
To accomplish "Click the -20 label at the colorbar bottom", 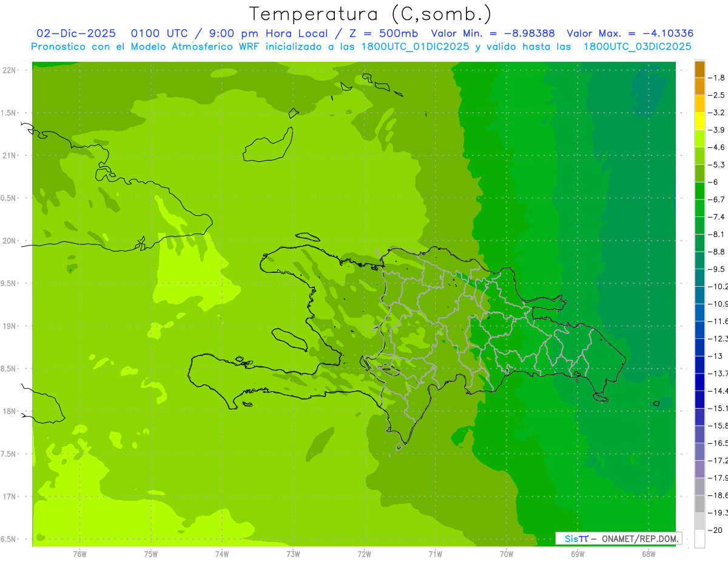I will point(716,530).
